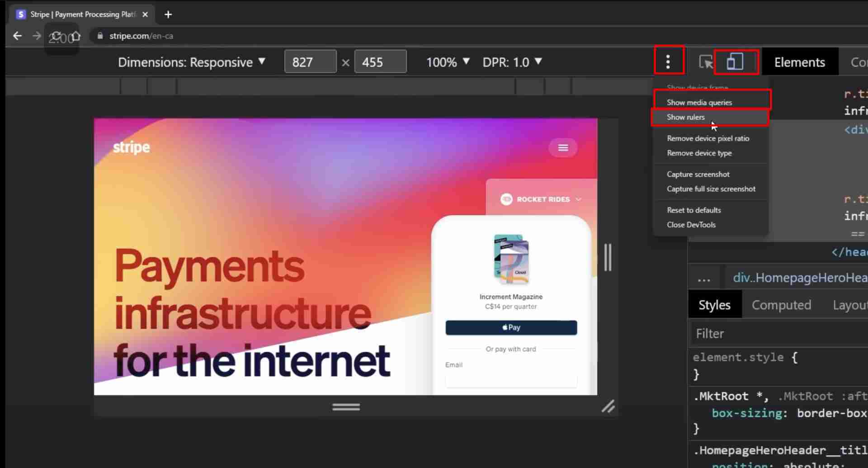Toggle the device toolbar icon

point(735,61)
